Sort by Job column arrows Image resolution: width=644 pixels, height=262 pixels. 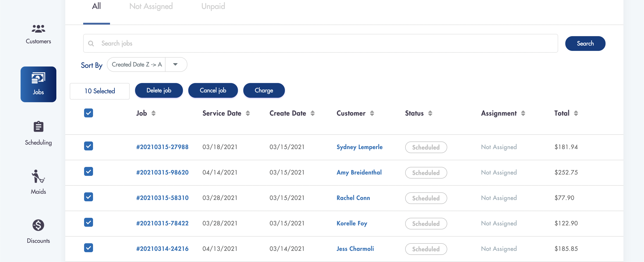point(153,113)
